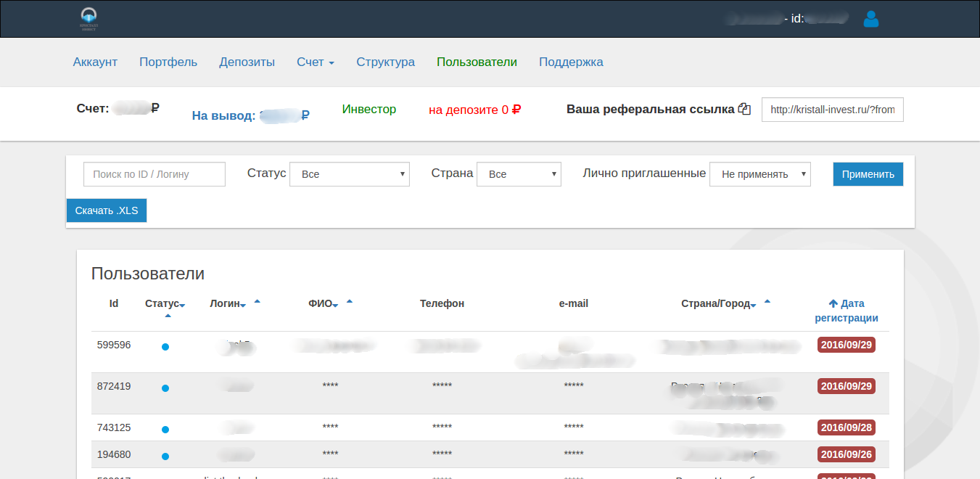Click the Инвестор status label
Image resolution: width=980 pixels, height=479 pixels.
[369, 109]
